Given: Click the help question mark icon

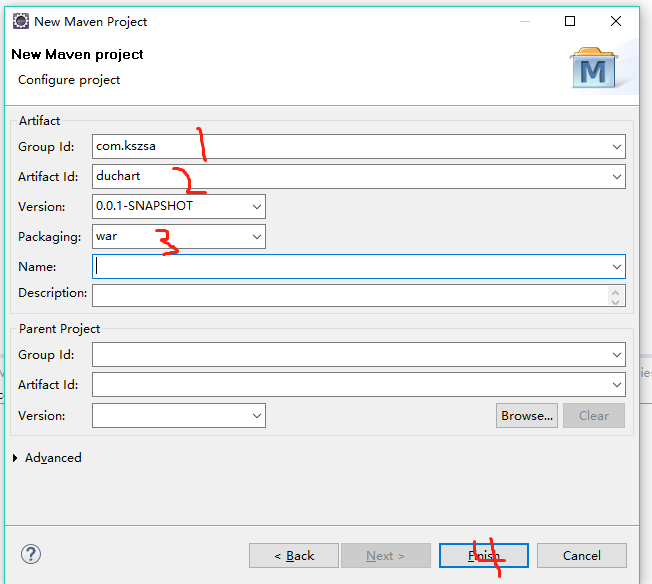Looking at the screenshot, I should [x=31, y=554].
